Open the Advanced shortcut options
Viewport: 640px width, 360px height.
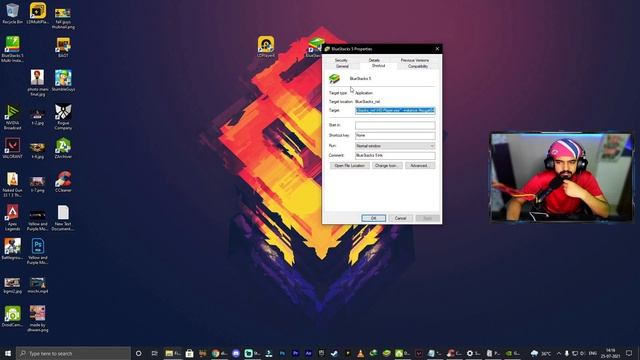pos(420,165)
